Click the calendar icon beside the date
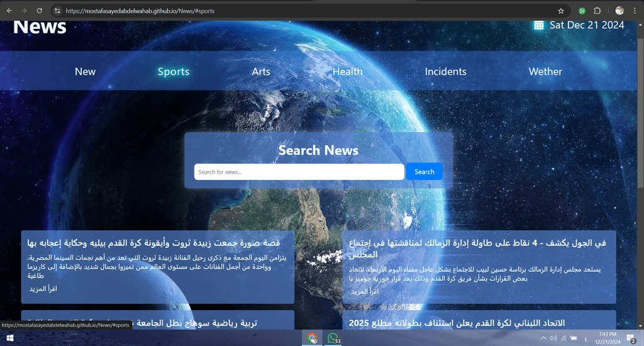The height and width of the screenshot is (346, 644). (x=538, y=25)
